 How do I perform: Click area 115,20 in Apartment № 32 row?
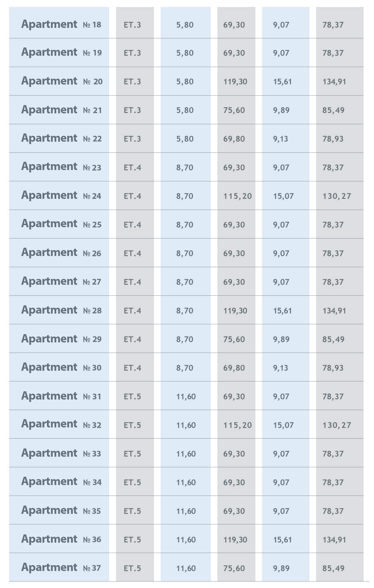click(x=237, y=425)
